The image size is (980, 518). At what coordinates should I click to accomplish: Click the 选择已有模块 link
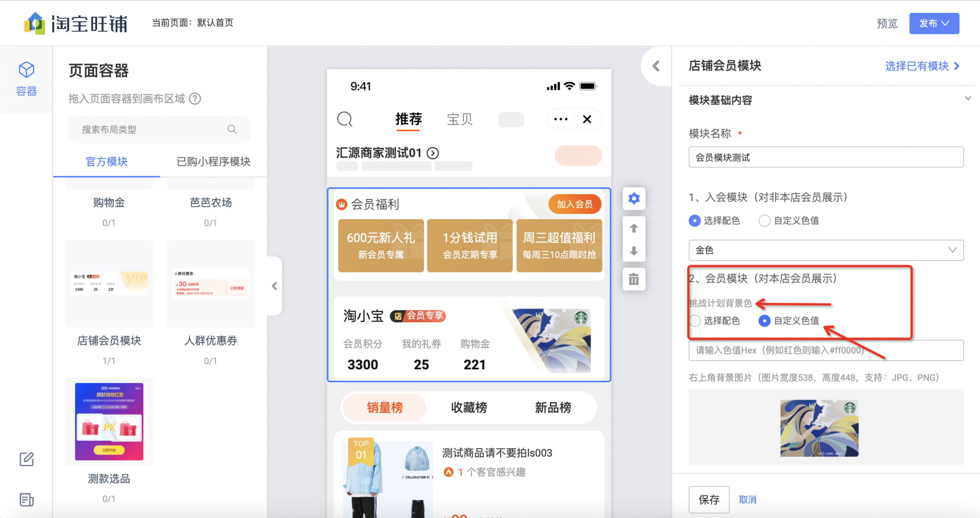(922, 66)
